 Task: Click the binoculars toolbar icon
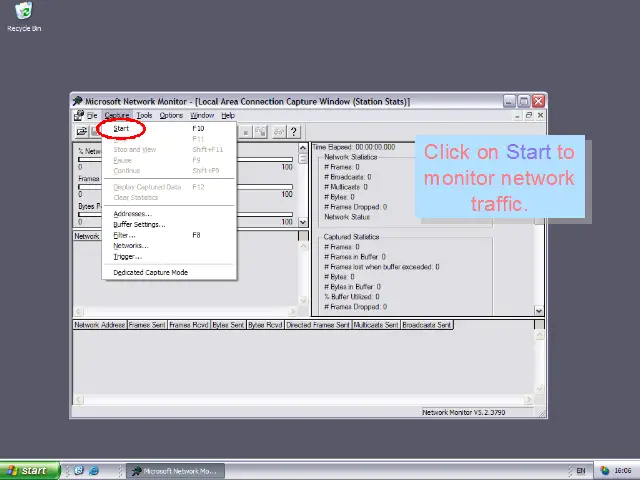pyautogui.click(x=279, y=131)
